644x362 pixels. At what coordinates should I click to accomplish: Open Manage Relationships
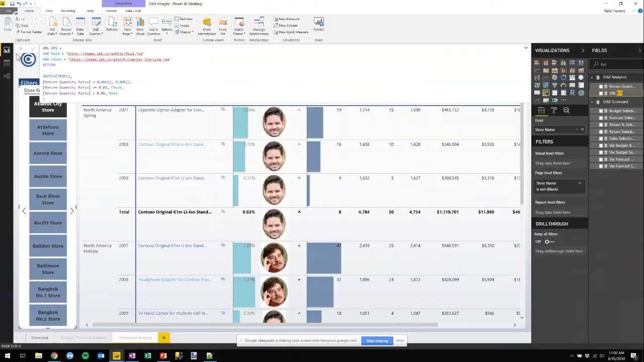point(259,26)
